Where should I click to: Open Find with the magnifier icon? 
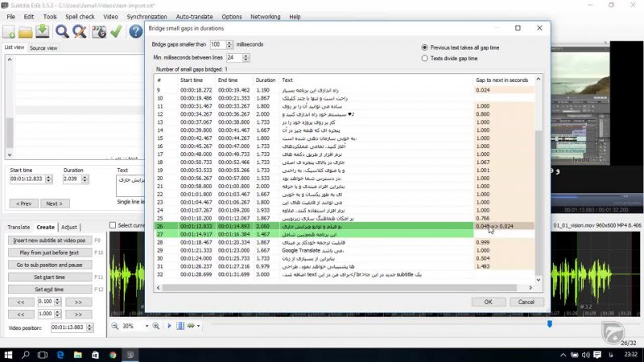(x=62, y=32)
